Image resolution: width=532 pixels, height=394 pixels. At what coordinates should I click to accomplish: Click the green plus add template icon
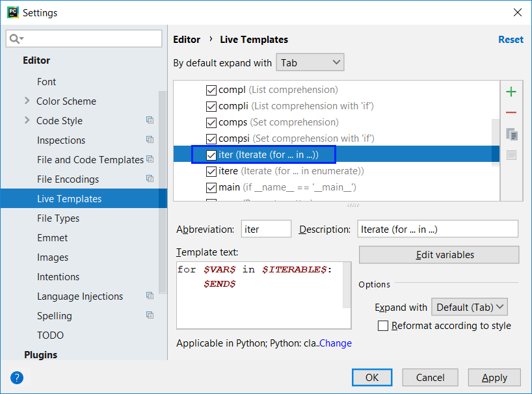511,92
